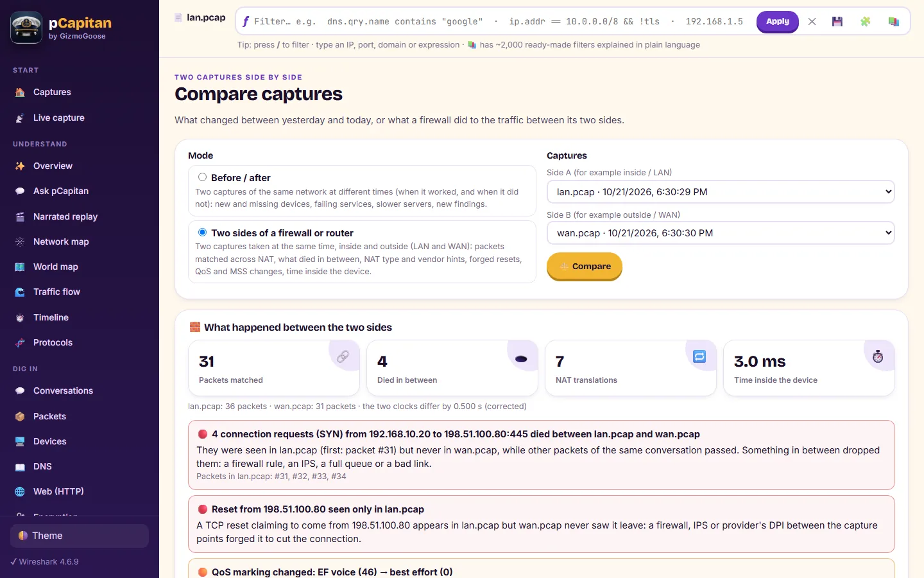
Task: Click the 4 connection requests SYN finding
Action: (x=542, y=455)
